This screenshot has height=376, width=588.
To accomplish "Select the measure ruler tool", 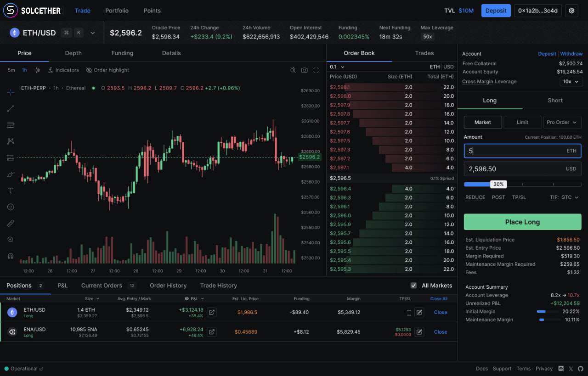I will tap(11, 223).
